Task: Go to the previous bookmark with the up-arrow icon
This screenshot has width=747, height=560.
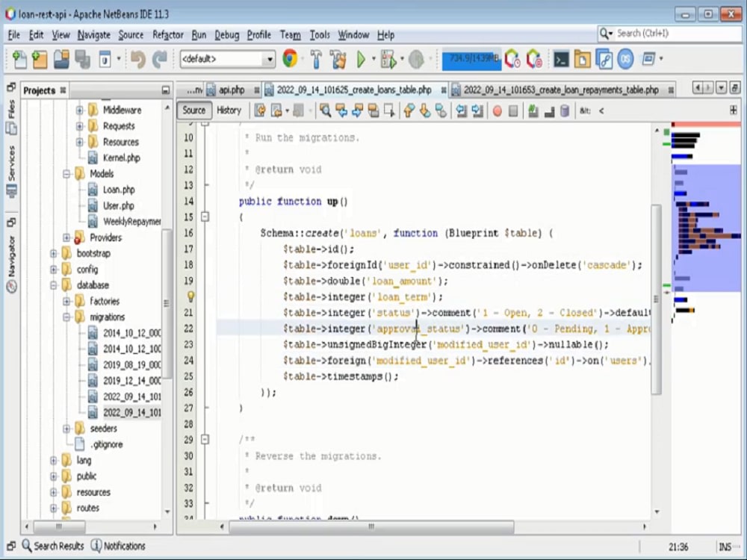Action: coord(409,111)
